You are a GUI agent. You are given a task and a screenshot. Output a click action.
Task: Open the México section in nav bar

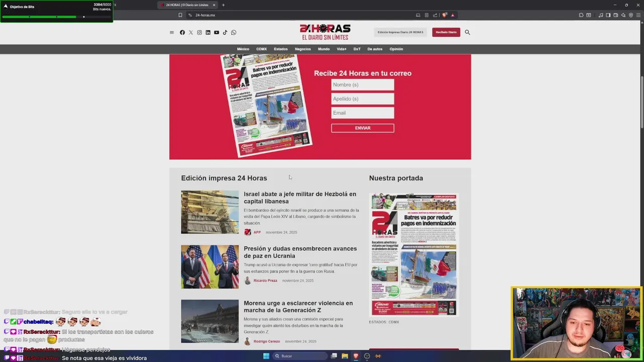click(x=243, y=49)
